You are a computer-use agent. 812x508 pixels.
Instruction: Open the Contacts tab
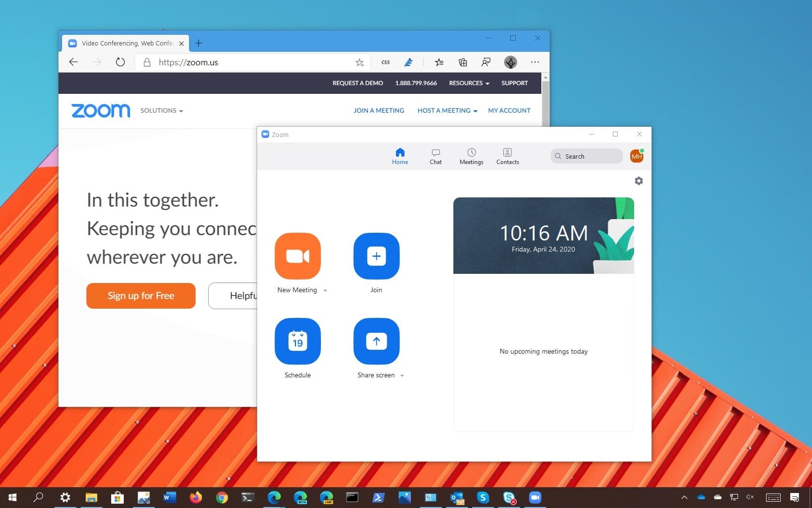507,156
